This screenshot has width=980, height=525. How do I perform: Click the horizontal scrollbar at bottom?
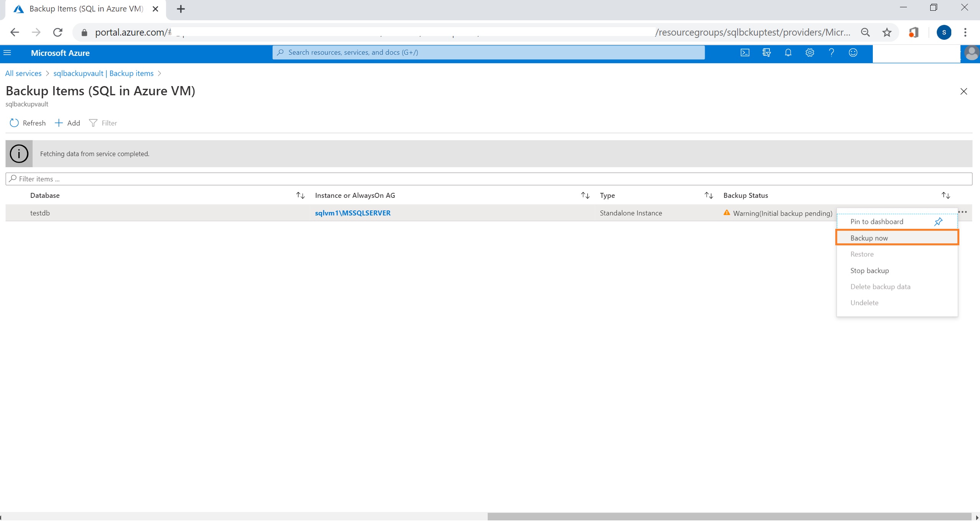tap(729, 517)
